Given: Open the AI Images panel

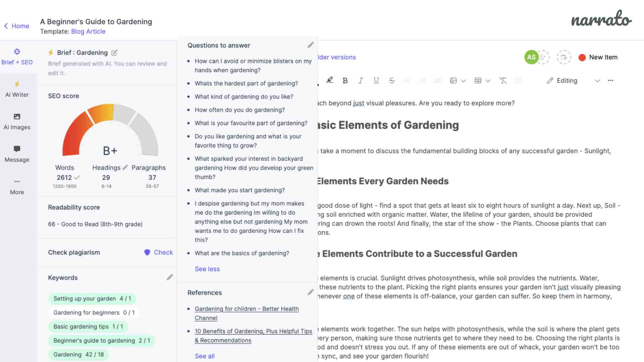Looking at the screenshot, I should [x=17, y=120].
